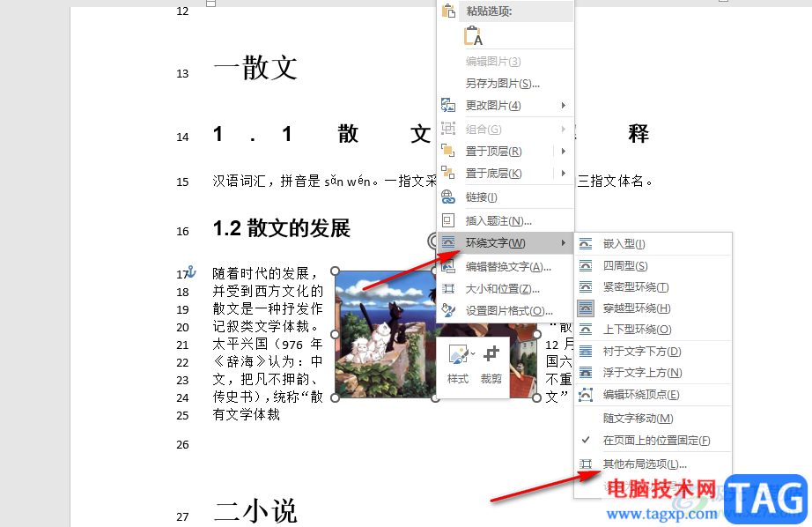Click the text line 随着时代的发展
The image size is (812, 527).
pyautogui.click(x=261, y=273)
